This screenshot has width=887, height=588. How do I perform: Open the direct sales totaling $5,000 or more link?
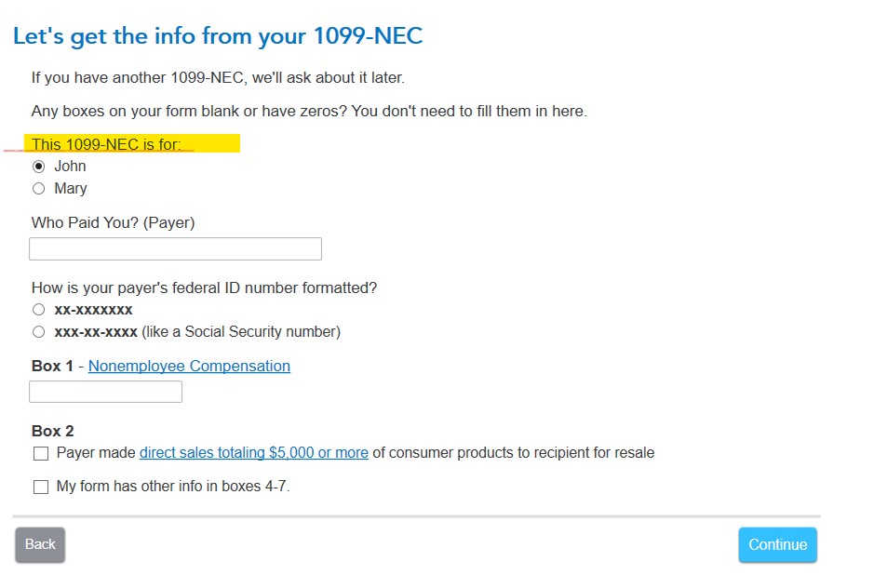pos(253,453)
